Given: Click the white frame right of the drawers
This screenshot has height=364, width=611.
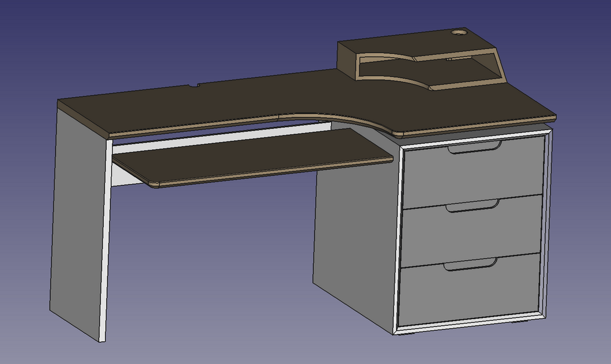Looking at the screenshot, I should [545, 227].
